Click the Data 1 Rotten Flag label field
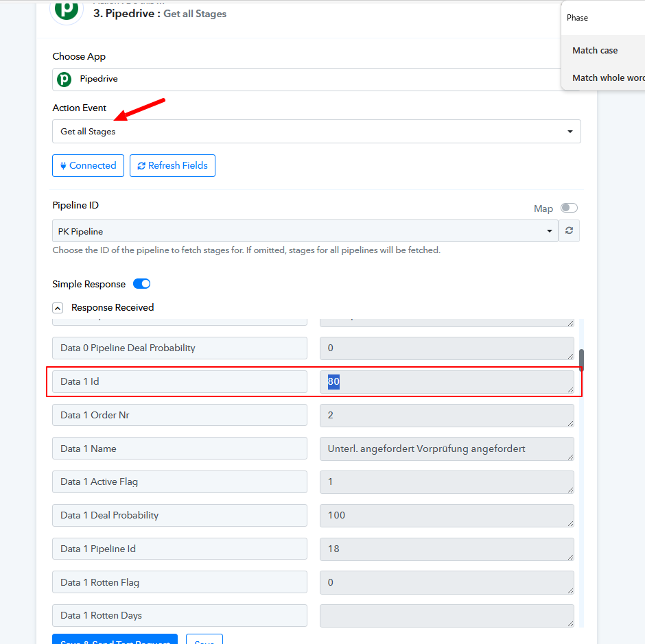The image size is (645, 644). [179, 582]
